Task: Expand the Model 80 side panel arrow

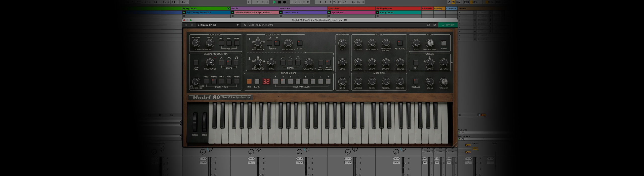Action: [452, 62]
